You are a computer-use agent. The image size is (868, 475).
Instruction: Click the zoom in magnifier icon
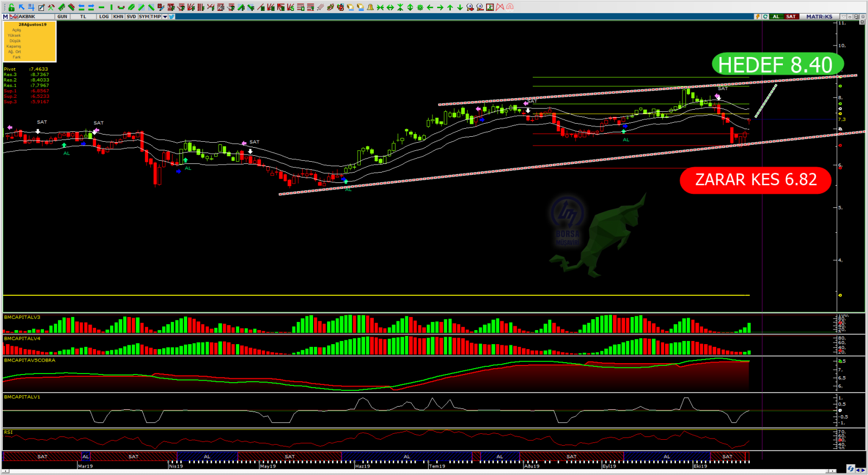click(470, 7)
